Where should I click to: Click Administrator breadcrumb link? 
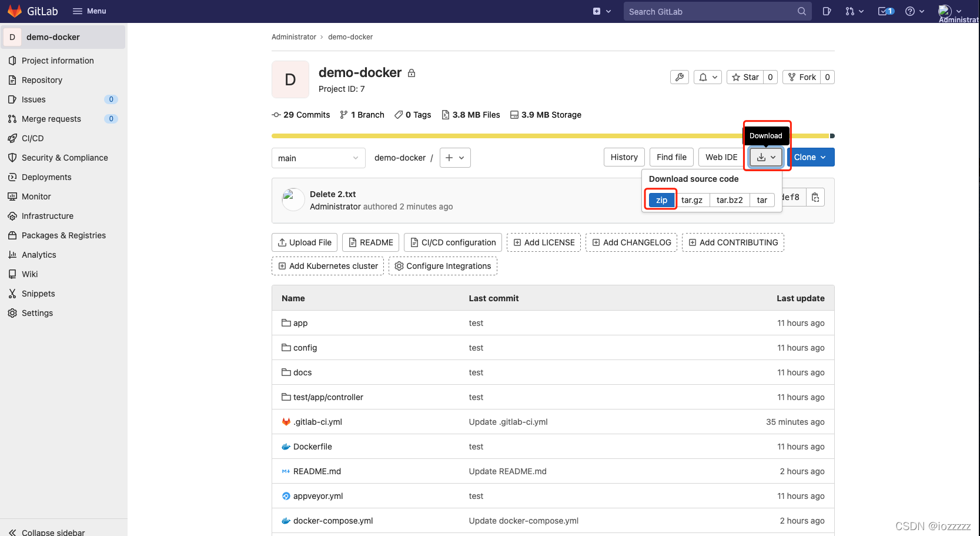tap(294, 37)
